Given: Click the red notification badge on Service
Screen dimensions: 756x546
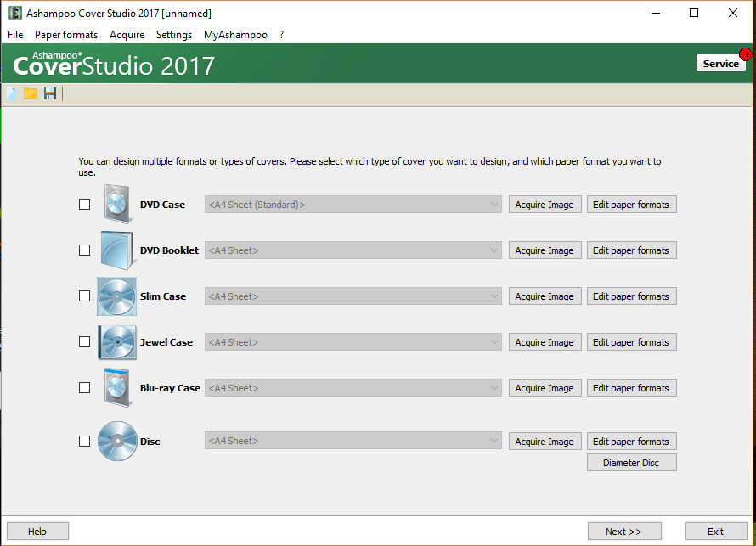Looking at the screenshot, I should pos(746,54).
